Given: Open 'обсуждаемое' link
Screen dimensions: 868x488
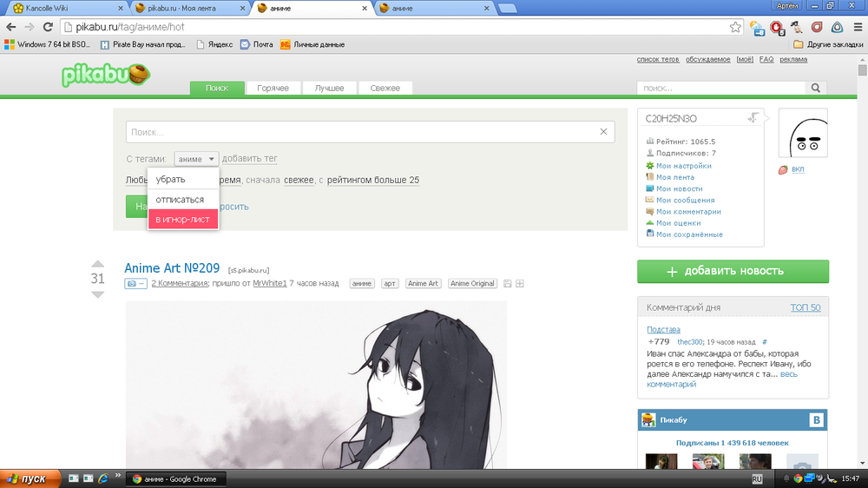Looking at the screenshot, I should tap(708, 59).
